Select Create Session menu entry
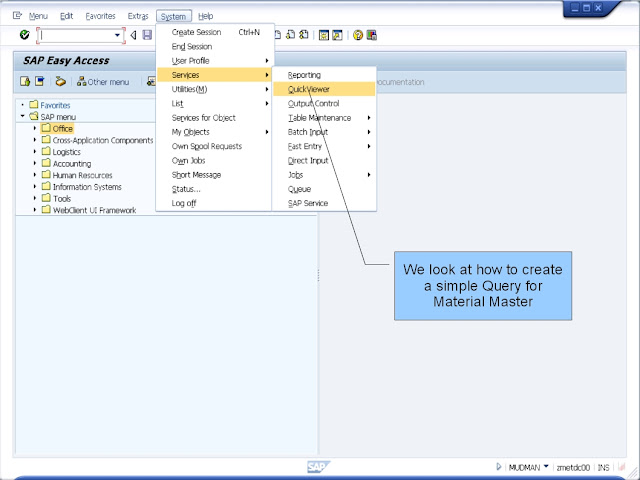640x480 pixels. click(215, 32)
